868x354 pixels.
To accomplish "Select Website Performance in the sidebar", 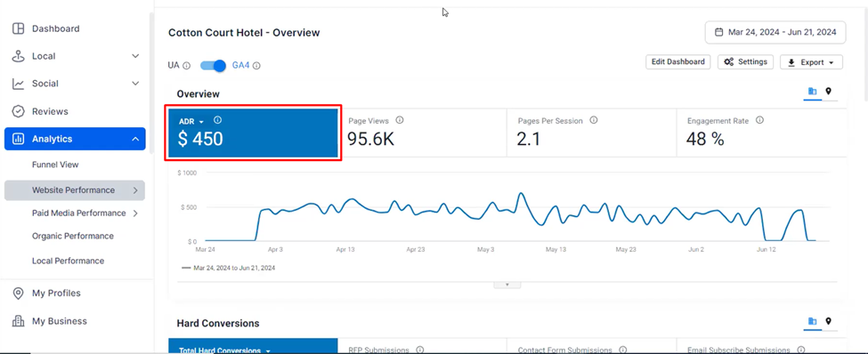I will pos(75,190).
